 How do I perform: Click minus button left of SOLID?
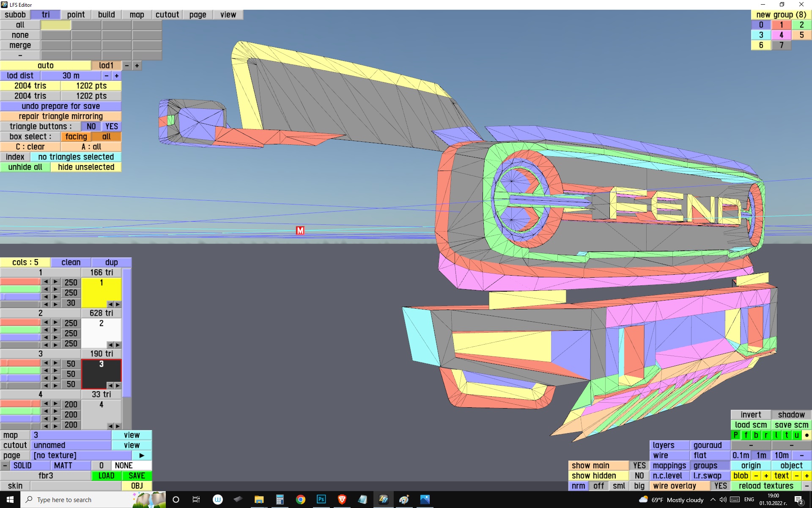(x=5, y=465)
